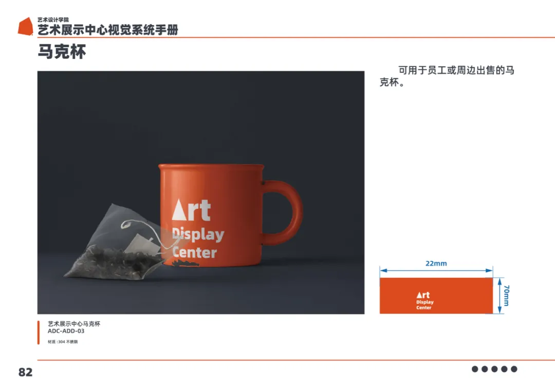Viewport: 555px width, 392px height.
Task: Click the white "Art" lettering on the mug
Action: pyautogui.click(x=192, y=210)
